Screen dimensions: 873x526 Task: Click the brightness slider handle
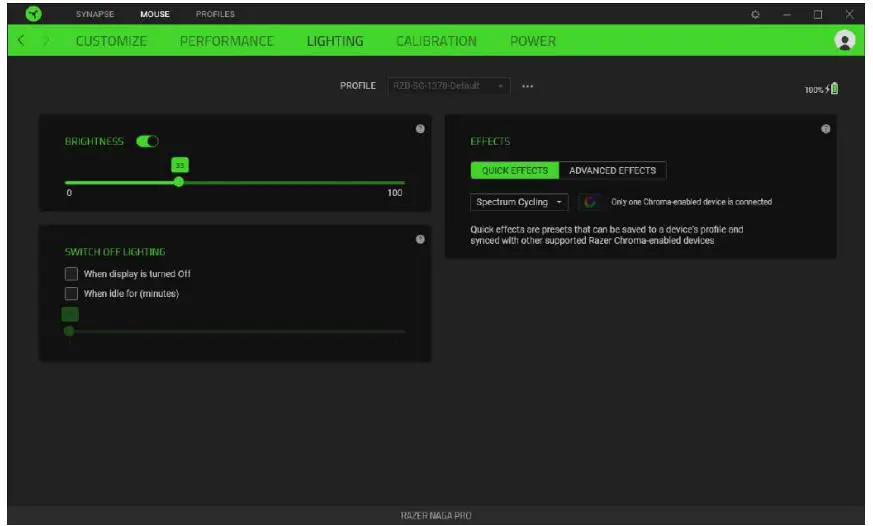[x=179, y=182]
